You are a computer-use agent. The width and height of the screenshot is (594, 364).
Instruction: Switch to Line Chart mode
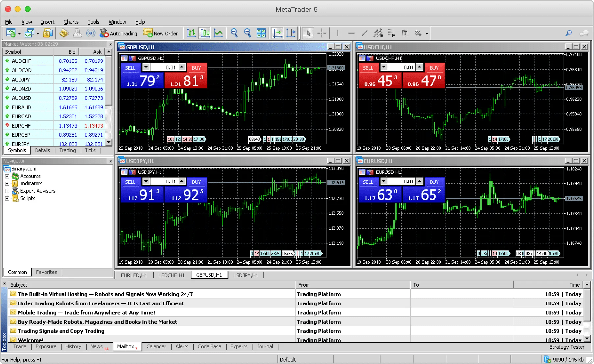pos(219,33)
